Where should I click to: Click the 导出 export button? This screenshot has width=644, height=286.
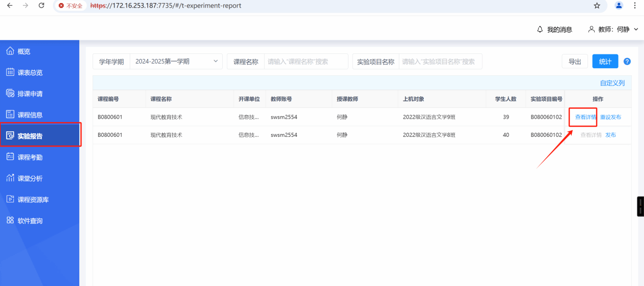click(575, 62)
